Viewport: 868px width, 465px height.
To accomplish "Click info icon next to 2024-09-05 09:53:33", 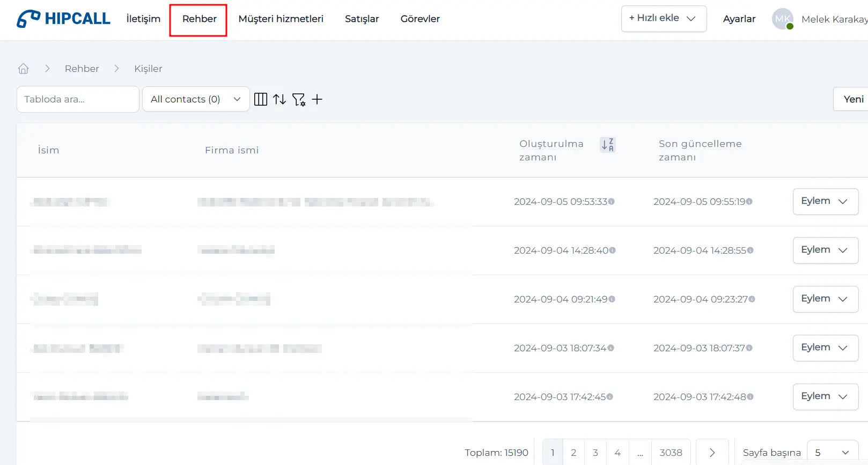I will (611, 202).
